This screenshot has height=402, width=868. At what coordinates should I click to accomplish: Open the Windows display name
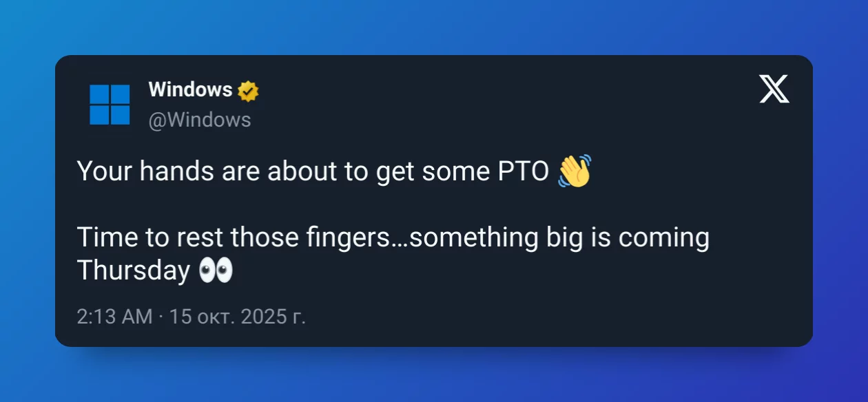pyautogui.click(x=190, y=89)
